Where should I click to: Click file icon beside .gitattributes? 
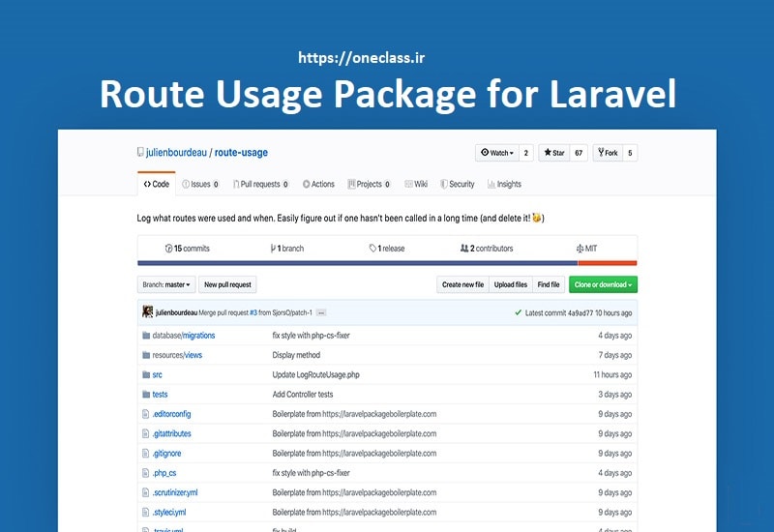click(x=146, y=433)
